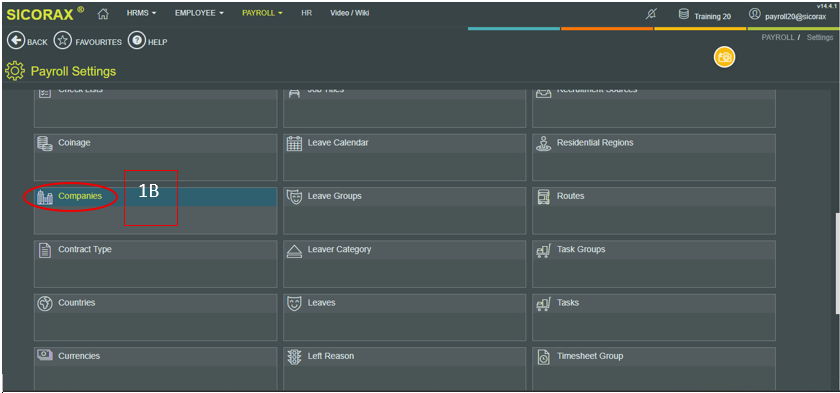Click the Tasks trolley icon
Viewport: 840px width, 393px height.
(544, 304)
